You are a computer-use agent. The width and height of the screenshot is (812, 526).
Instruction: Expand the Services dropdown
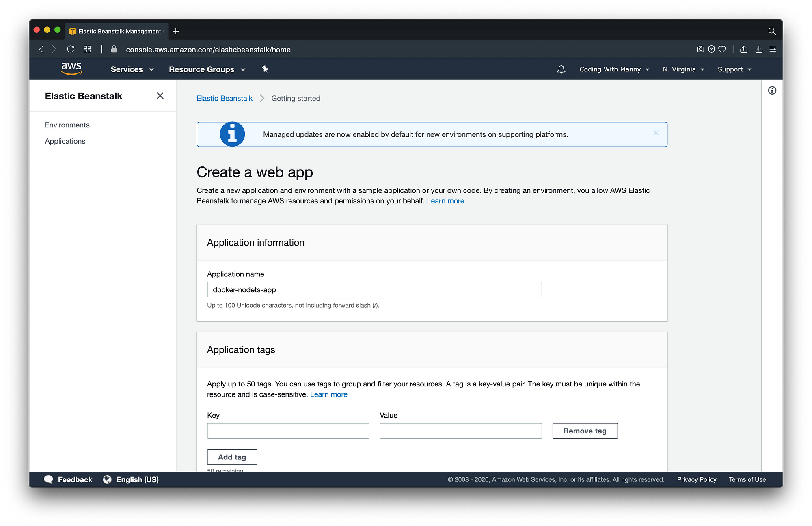coord(132,69)
